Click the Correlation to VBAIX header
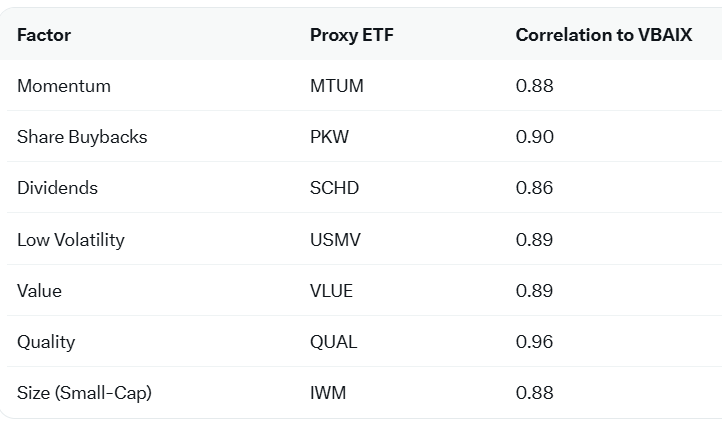 [x=604, y=35]
